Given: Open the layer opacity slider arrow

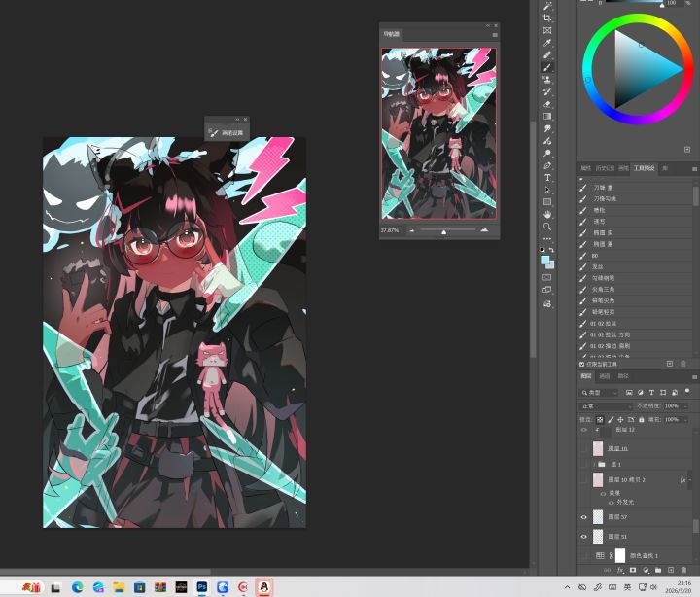Looking at the screenshot, I should pos(685,406).
